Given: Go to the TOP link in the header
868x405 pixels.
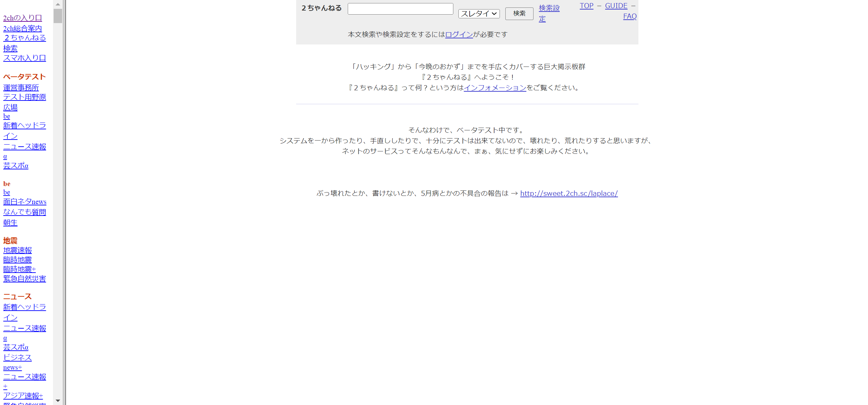Looking at the screenshot, I should 586,6.
